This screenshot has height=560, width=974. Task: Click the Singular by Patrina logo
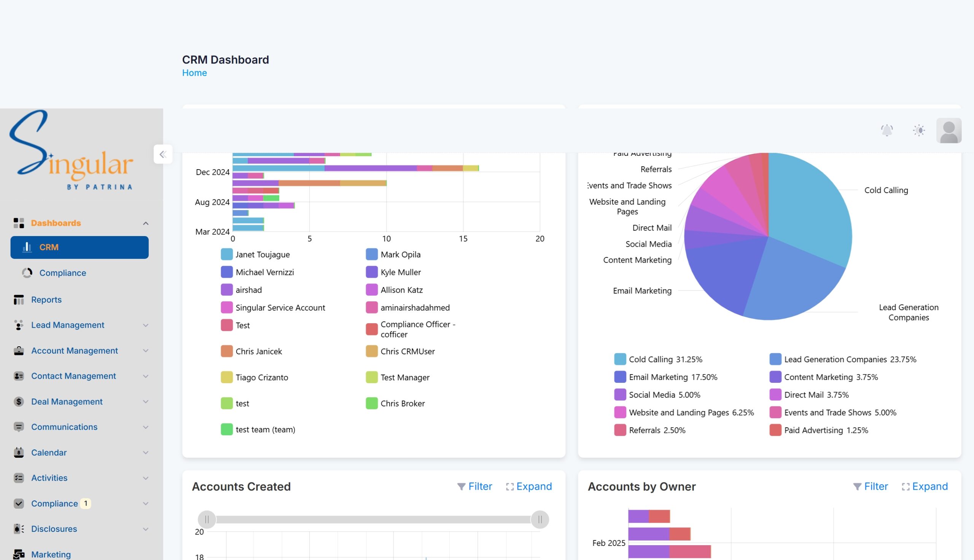point(72,151)
